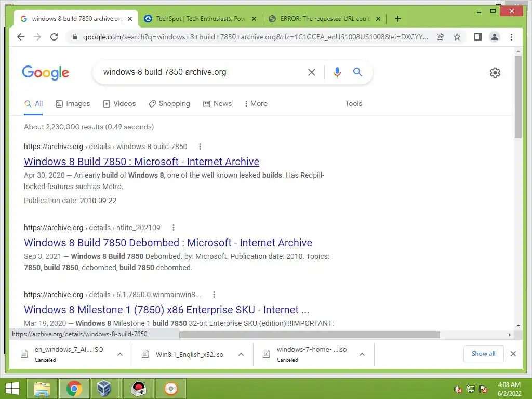Open the Chrome profile avatar
The height and width of the screenshot is (399, 532).
[495, 37]
